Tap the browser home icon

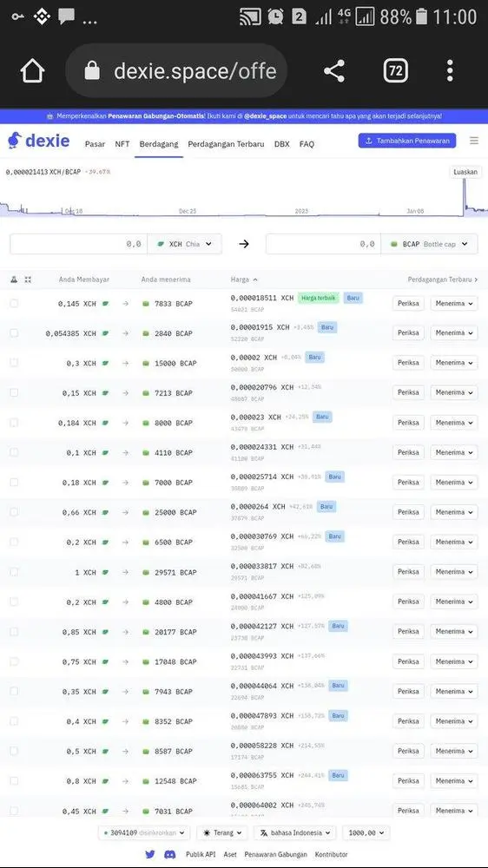coord(32,71)
